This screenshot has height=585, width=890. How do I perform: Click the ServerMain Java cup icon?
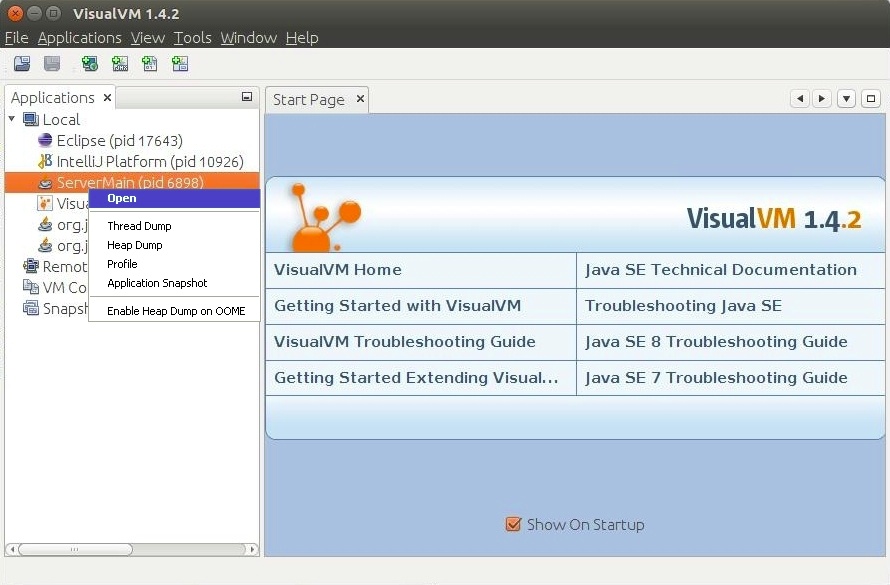(x=45, y=183)
